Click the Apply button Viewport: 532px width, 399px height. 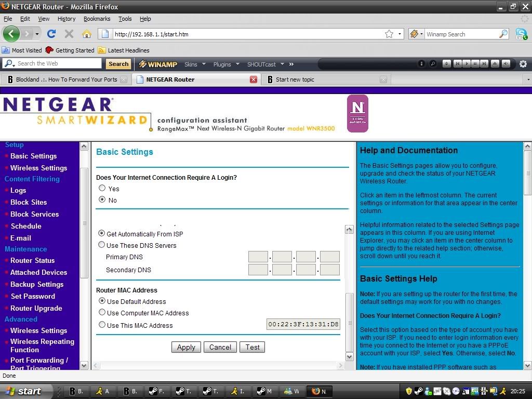click(186, 347)
